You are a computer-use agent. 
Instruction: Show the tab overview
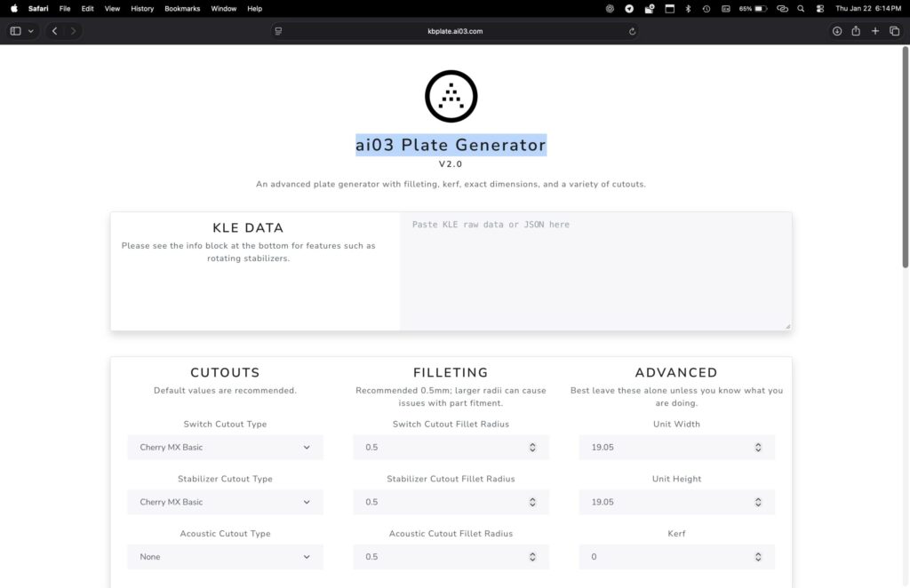[895, 31]
